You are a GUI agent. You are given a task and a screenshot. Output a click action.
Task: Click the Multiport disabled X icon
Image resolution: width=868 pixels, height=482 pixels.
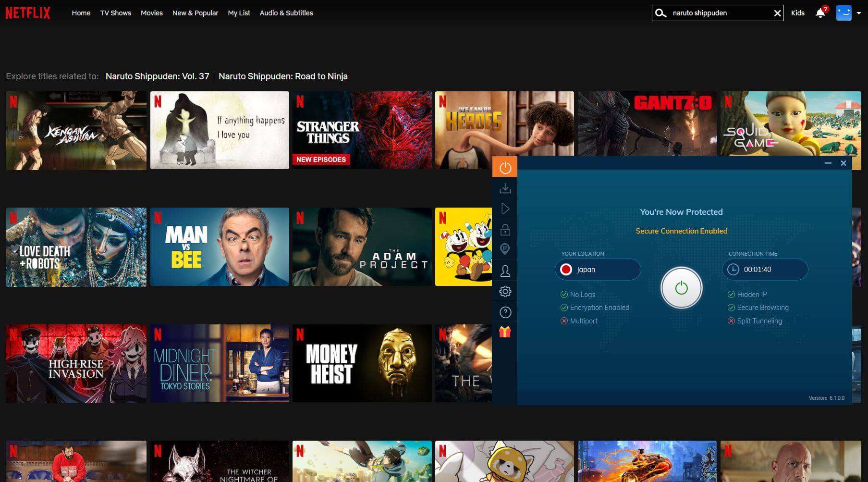pyautogui.click(x=564, y=321)
